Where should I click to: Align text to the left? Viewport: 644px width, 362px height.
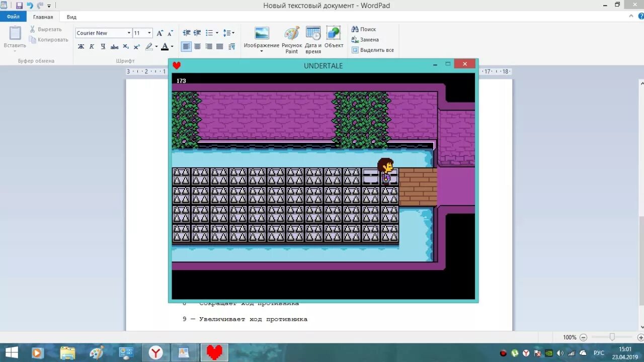click(187, 47)
